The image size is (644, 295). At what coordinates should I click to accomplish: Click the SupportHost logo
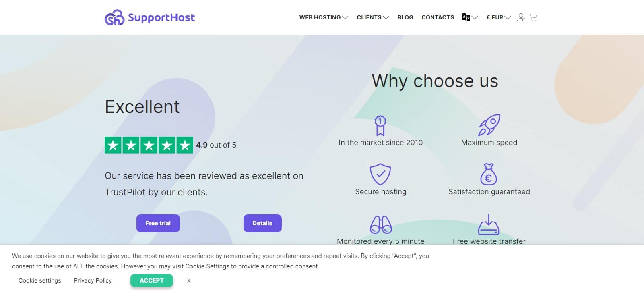click(x=150, y=17)
